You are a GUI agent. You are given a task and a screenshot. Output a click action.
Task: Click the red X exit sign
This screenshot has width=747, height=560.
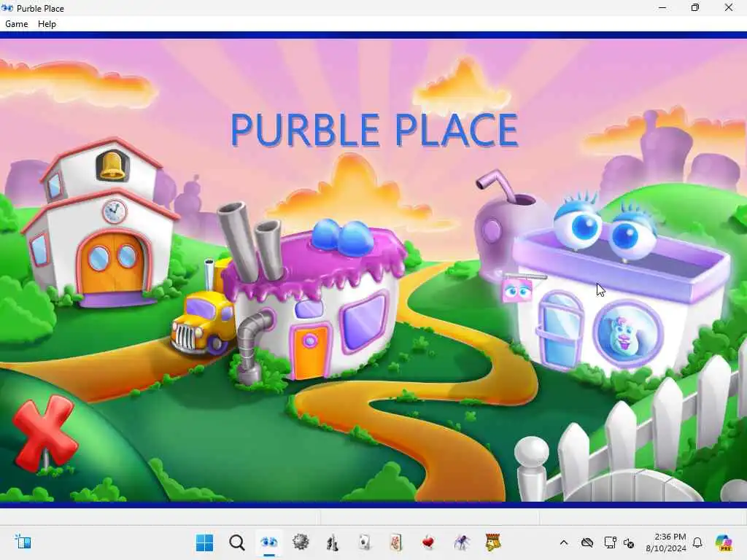(x=44, y=432)
